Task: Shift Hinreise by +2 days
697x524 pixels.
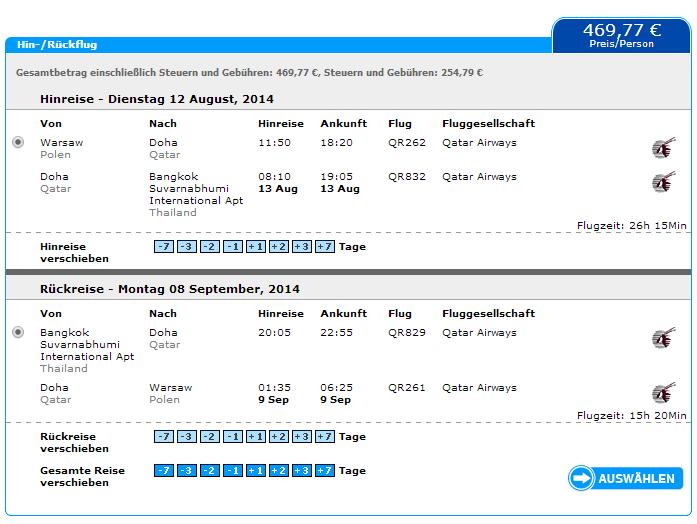Action: [279, 247]
